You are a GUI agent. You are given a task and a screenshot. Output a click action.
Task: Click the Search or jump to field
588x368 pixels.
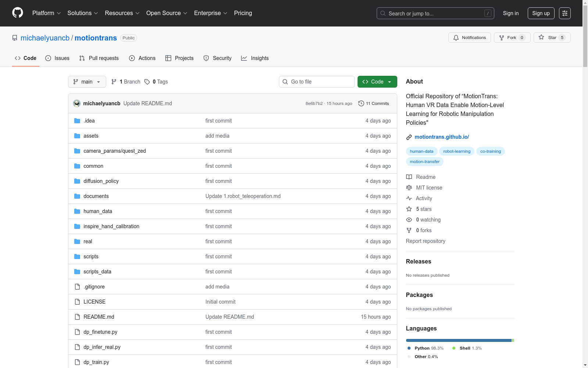click(x=435, y=13)
